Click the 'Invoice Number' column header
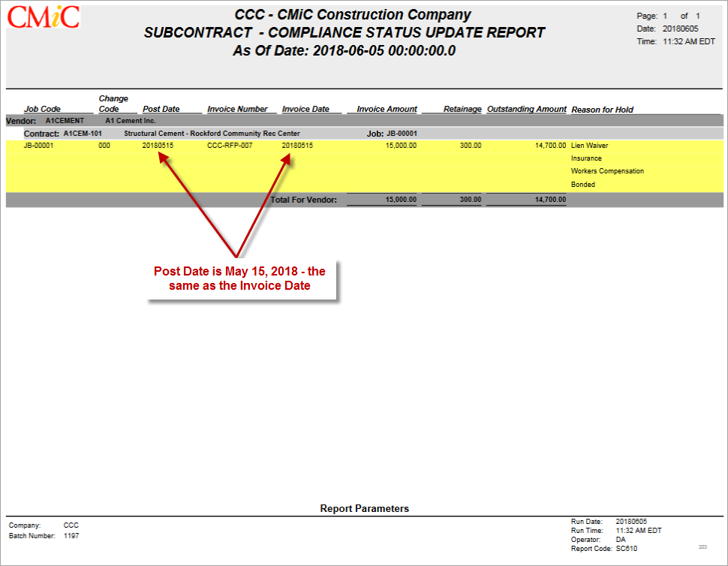 point(237,109)
